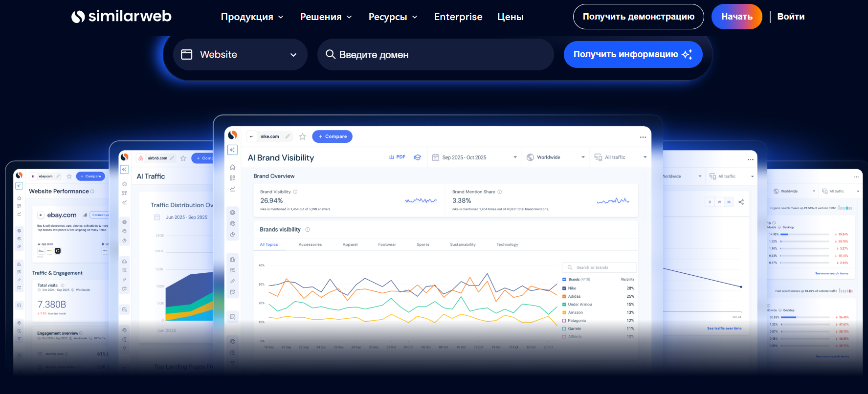Click the info icon next to Website Performance

92,192
